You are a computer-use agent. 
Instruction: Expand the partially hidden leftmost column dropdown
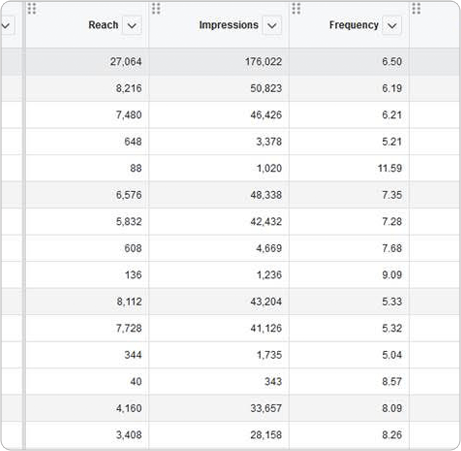coord(6,25)
